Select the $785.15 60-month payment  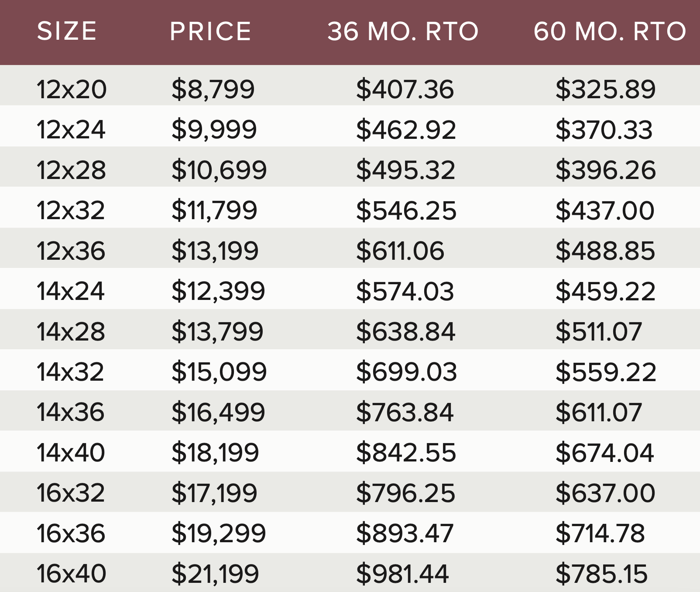click(601, 574)
